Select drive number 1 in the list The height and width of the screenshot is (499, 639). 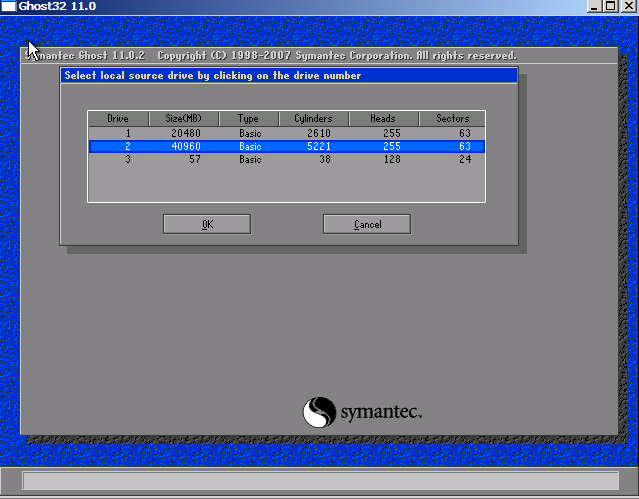(x=128, y=133)
